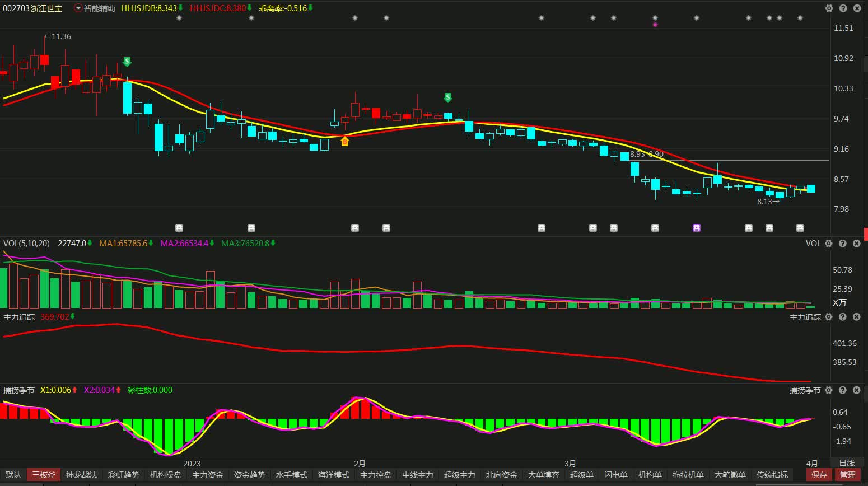
Task: Open VOL panel settings gear
Action: pos(829,244)
